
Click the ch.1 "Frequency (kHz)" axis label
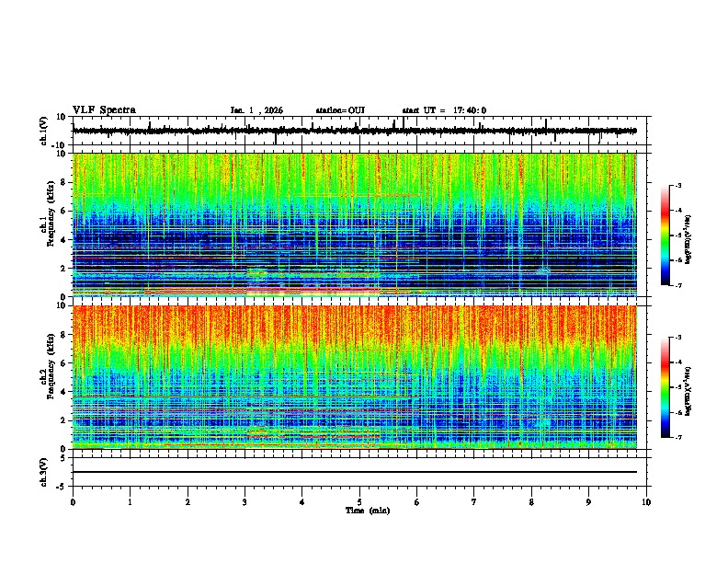51,214
